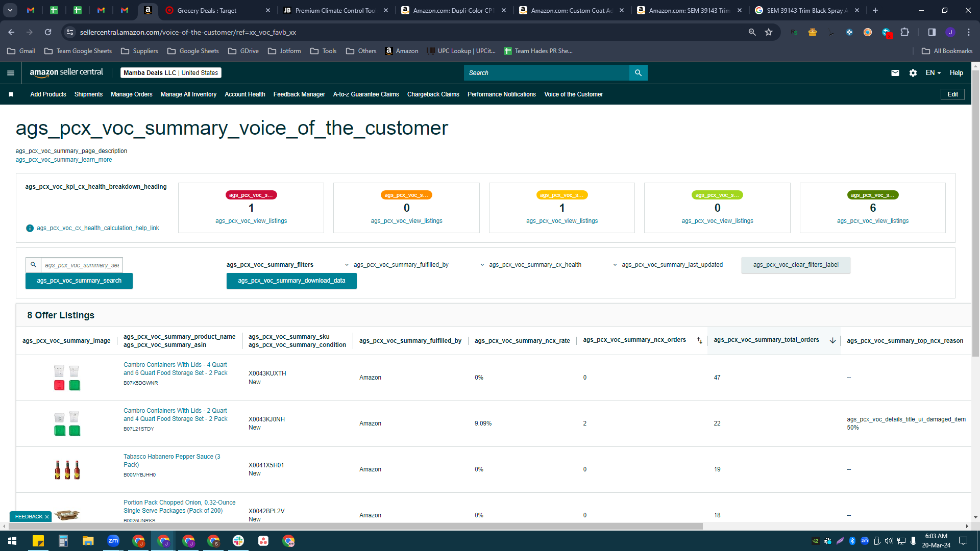Click the dark green health status badge with count 6

point(873,195)
